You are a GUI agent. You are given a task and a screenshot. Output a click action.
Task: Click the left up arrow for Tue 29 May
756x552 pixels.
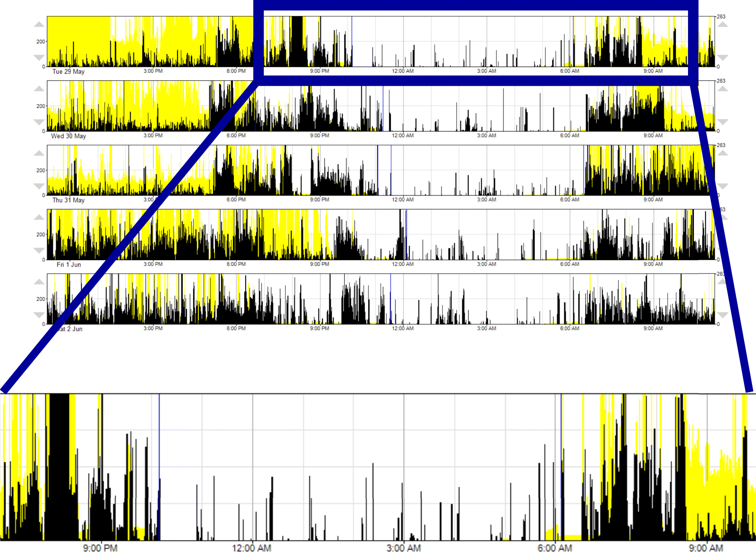point(39,24)
